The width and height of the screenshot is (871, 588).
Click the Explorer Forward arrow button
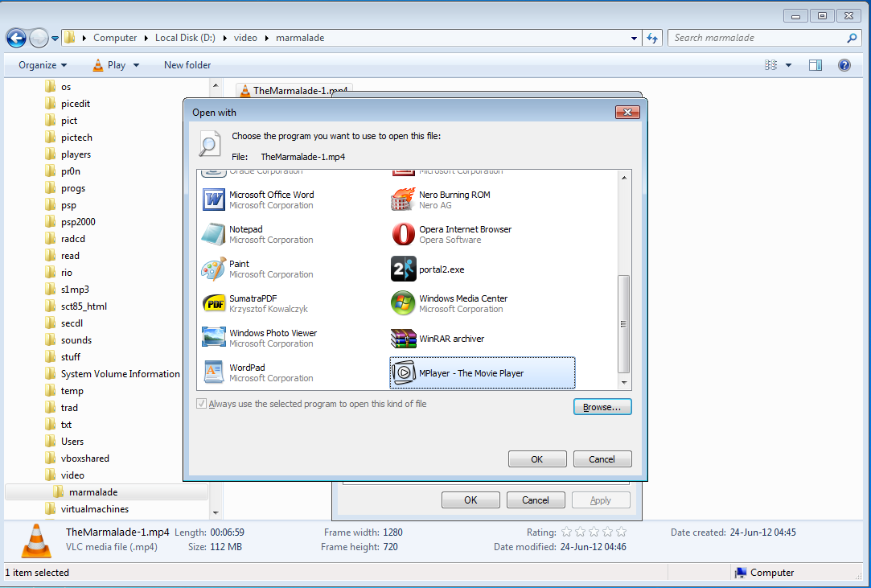click(x=39, y=38)
